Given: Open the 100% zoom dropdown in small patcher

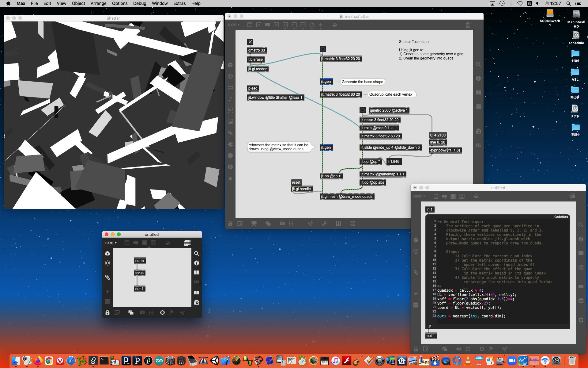Looking at the screenshot, I should point(111,243).
